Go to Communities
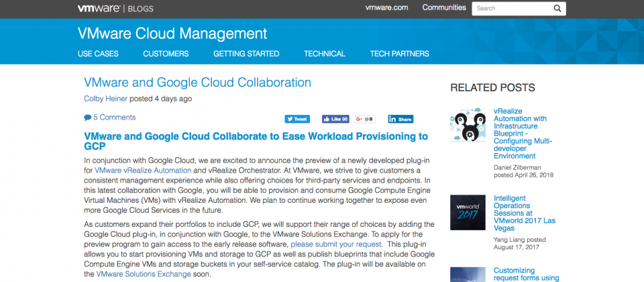This screenshot has width=644, height=282. tap(444, 7)
